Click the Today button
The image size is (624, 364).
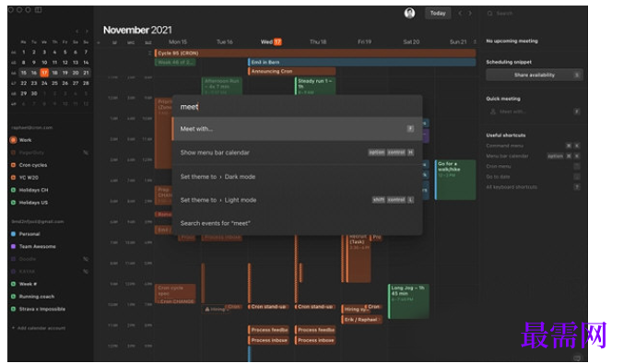(x=438, y=13)
